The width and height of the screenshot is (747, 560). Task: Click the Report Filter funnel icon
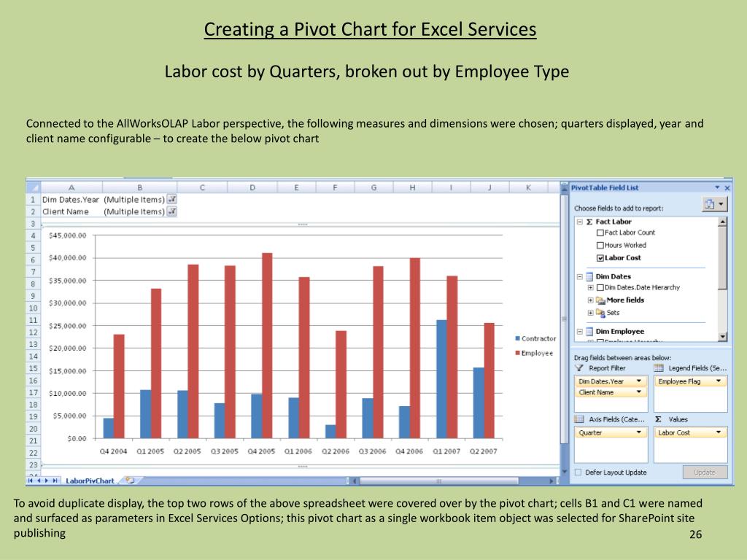click(579, 368)
